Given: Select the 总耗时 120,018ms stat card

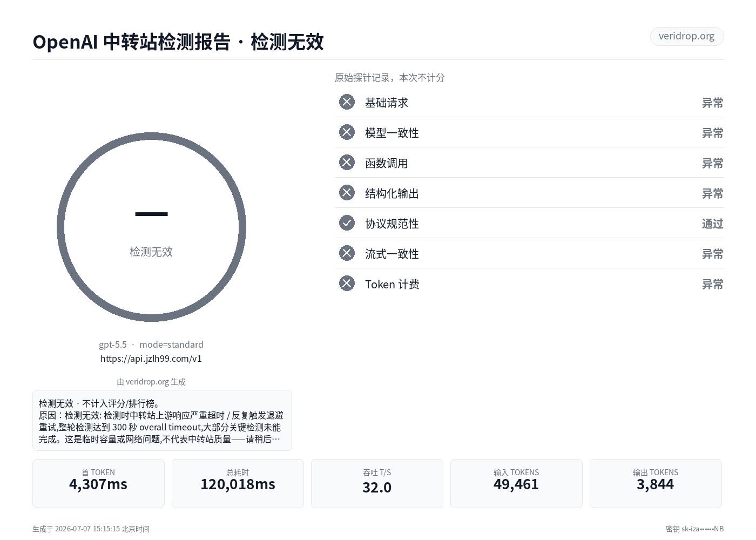Looking at the screenshot, I should 238,483.
